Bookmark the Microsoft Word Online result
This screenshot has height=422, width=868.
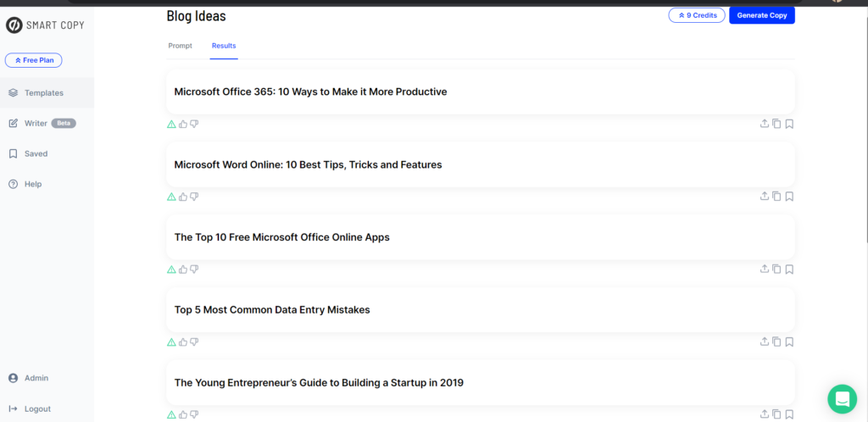click(789, 197)
